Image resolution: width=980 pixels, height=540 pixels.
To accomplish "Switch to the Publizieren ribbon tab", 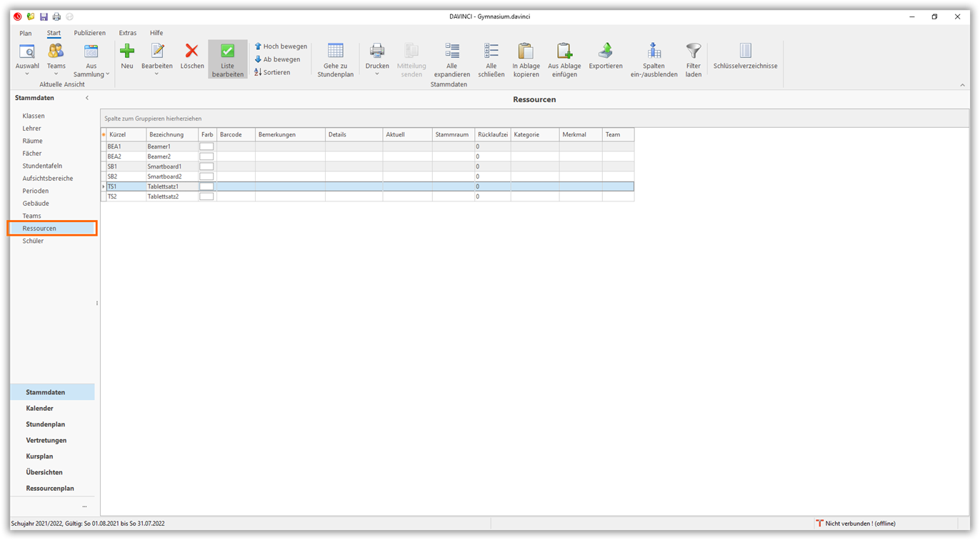I will pos(89,33).
